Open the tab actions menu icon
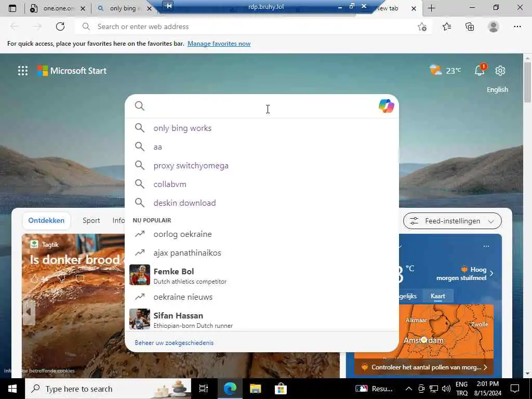Screen dimensions: 532x399 12,8
